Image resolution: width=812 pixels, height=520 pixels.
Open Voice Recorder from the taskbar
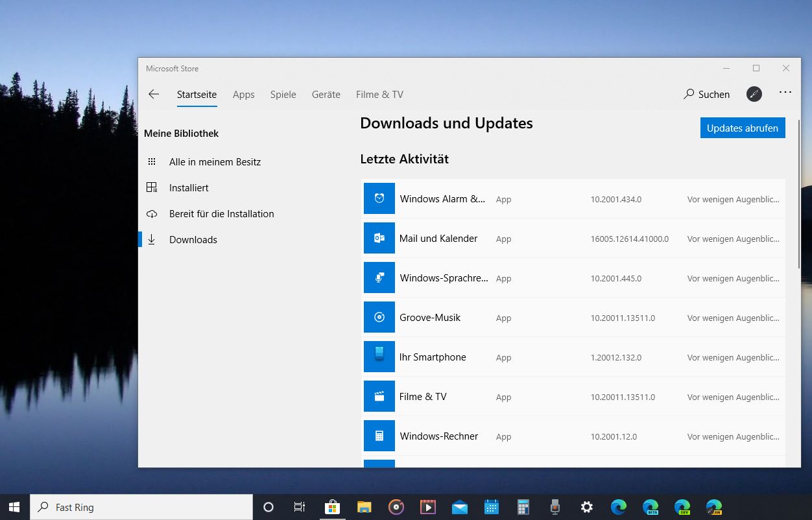[x=555, y=507]
